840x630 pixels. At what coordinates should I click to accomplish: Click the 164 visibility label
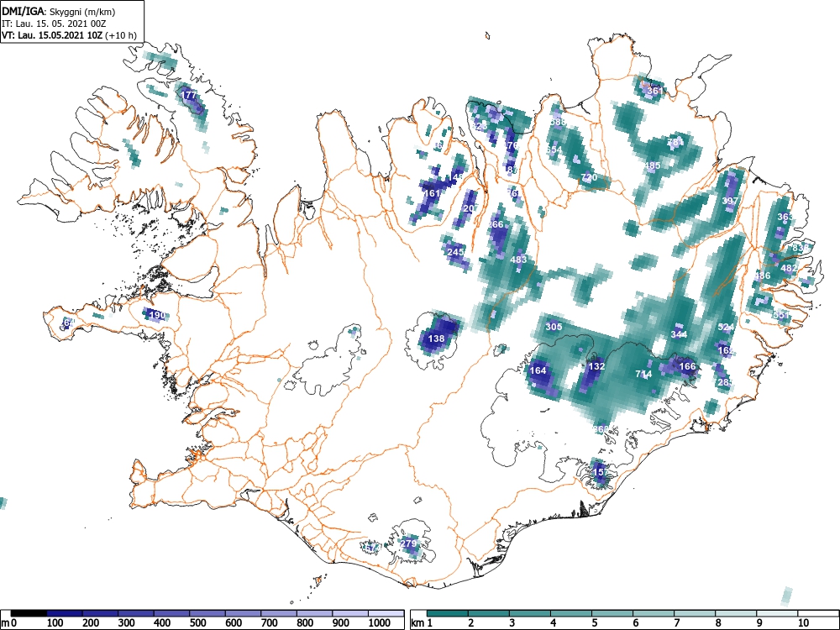538,370
